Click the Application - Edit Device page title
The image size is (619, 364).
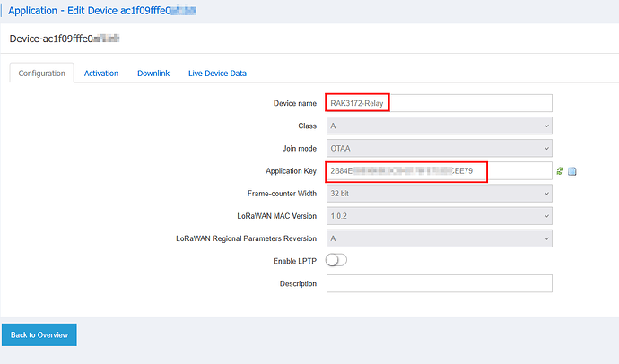(x=101, y=12)
